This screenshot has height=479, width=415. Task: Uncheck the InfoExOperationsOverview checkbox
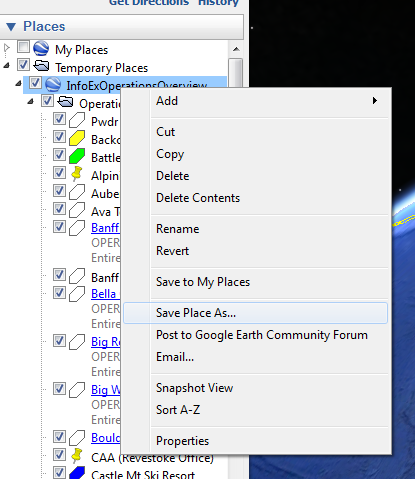[x=35, y=83]
